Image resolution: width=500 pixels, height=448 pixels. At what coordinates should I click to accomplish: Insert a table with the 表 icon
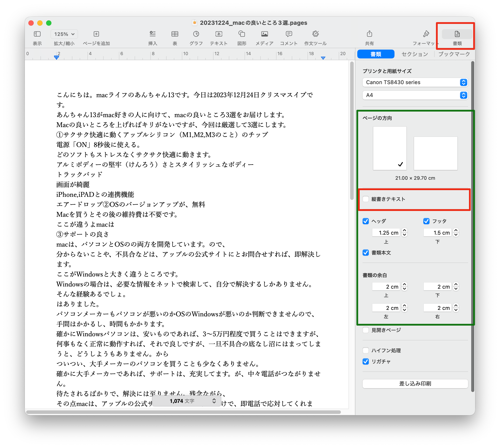(x=175, y=34)
